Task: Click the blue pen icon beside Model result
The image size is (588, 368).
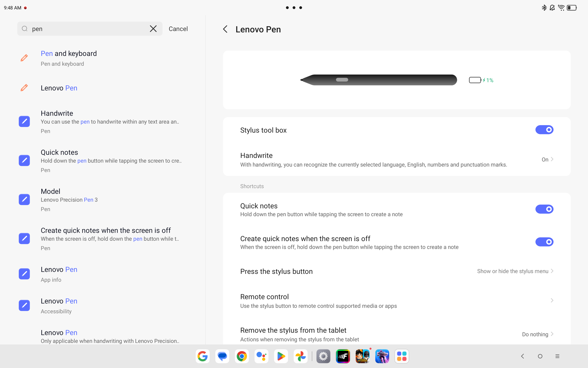Action: (24, 199)
